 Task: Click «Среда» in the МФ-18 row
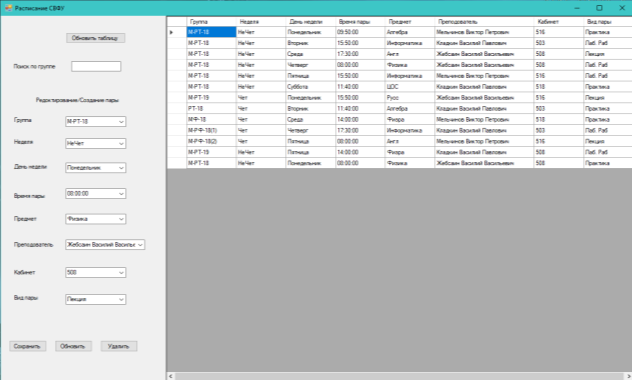[x=311, y=119]
